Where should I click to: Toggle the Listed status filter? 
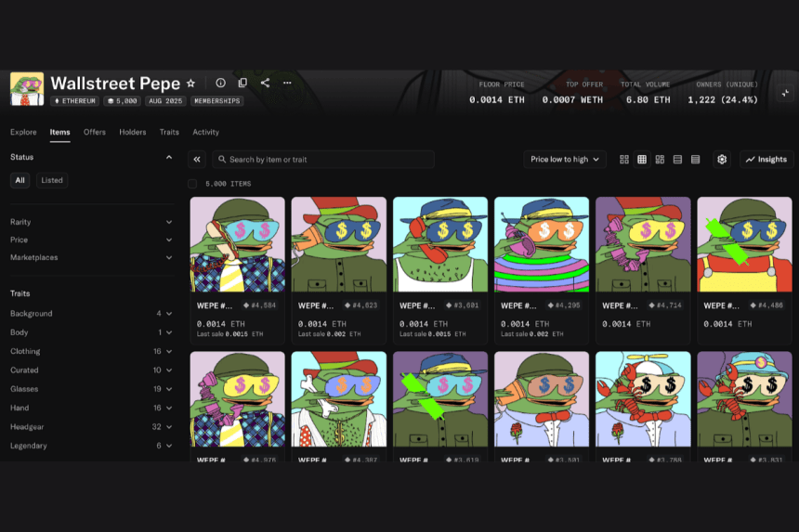(x=52, y=180)
